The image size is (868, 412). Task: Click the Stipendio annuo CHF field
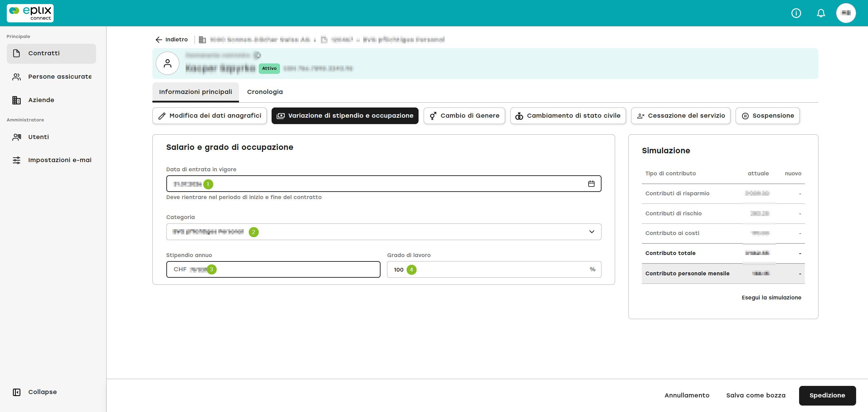coord(273,270)
